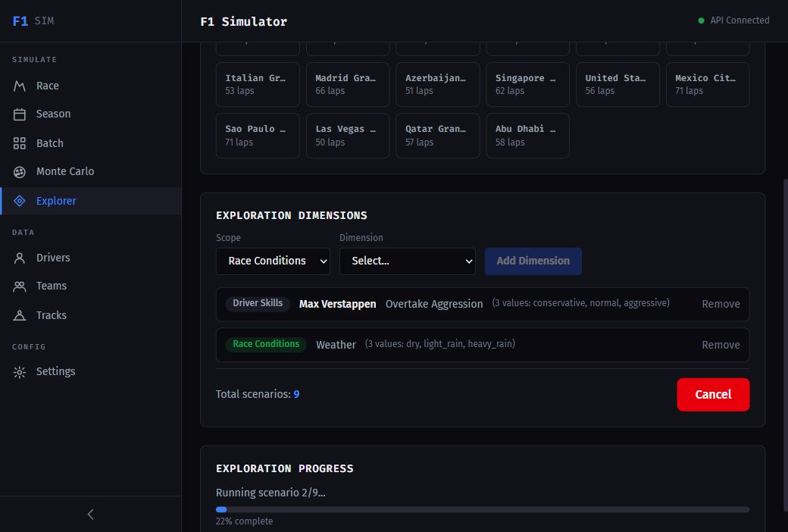788x532 pixels.
Task: Click the Batch grid icon
Action: tap(20, 143)
